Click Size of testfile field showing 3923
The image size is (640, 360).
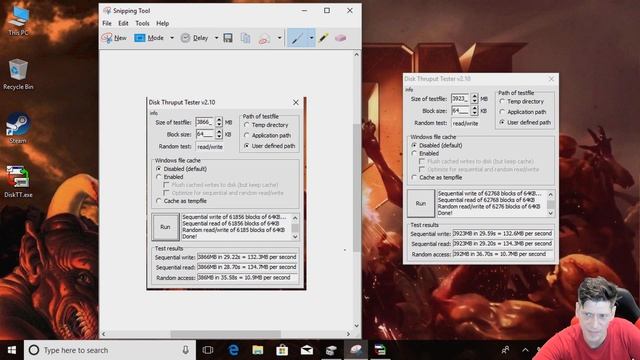click(460, 99)
